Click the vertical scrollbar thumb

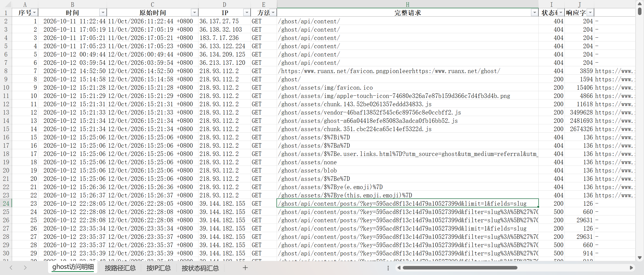[640, 11]
